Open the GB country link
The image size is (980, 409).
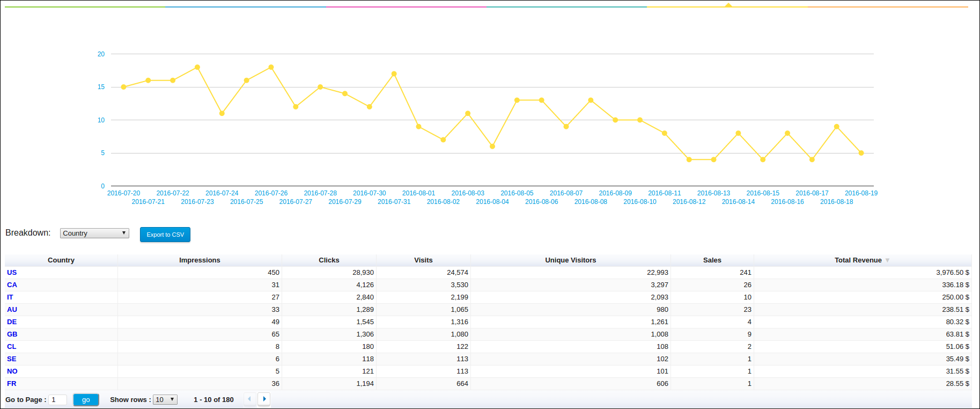12,334
